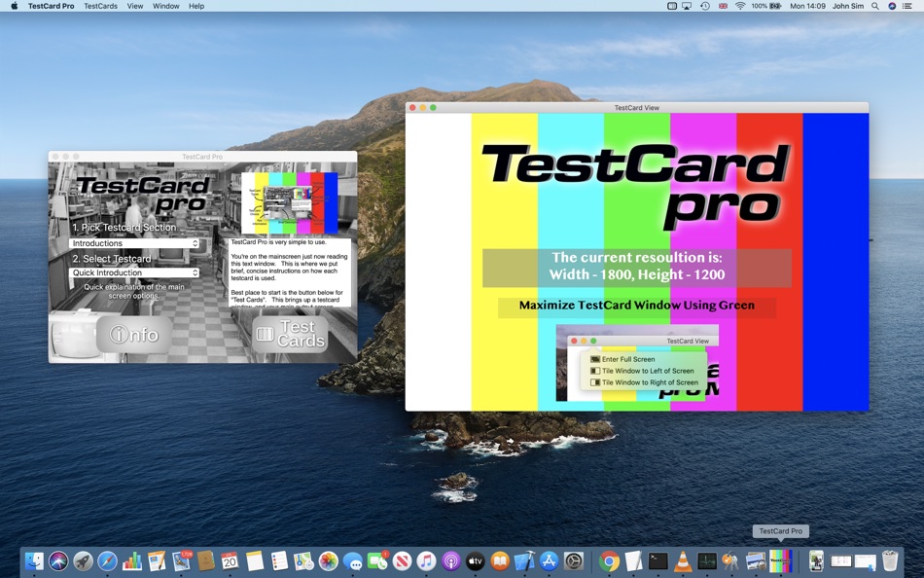The width and height of the screenshot is (924, 578).
Task: Click the green maximize button of TestCard View
Action: [x=433, y=107]
